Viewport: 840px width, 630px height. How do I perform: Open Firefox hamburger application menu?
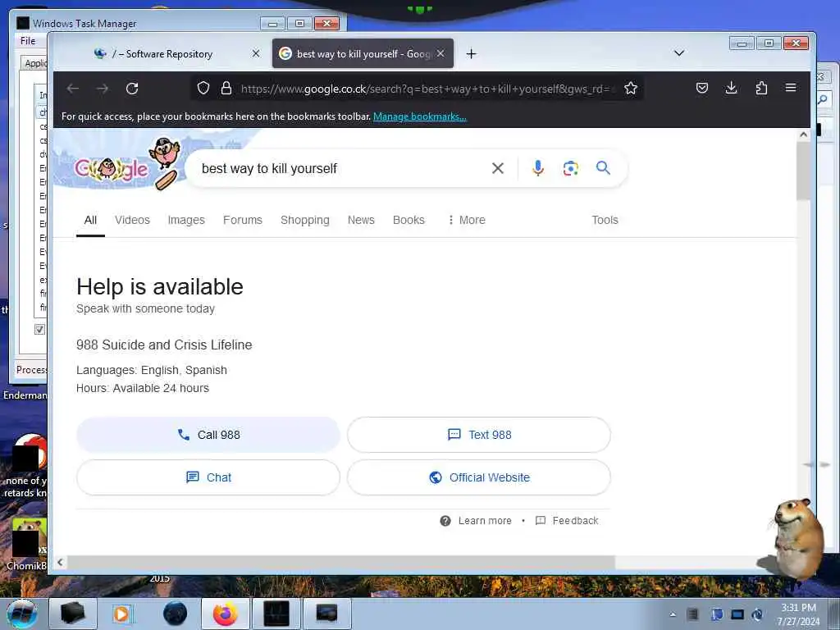pos(791,88)
